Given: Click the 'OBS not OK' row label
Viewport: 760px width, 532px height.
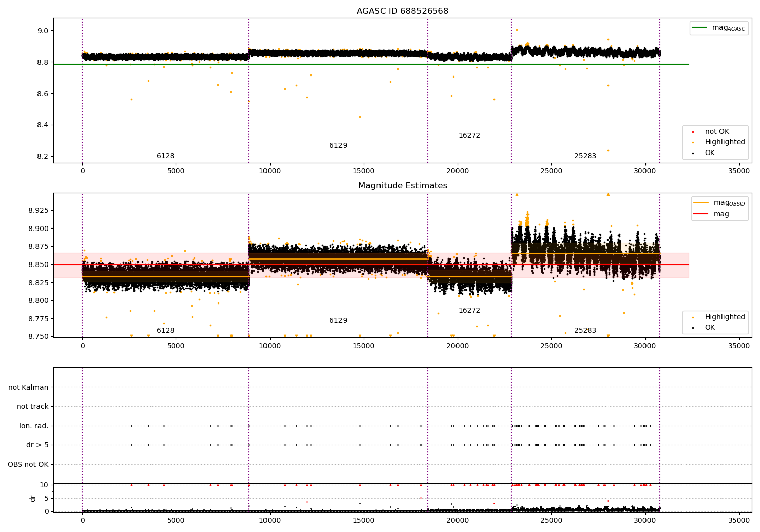Looking at the screenshot, I should click(28, 464).
